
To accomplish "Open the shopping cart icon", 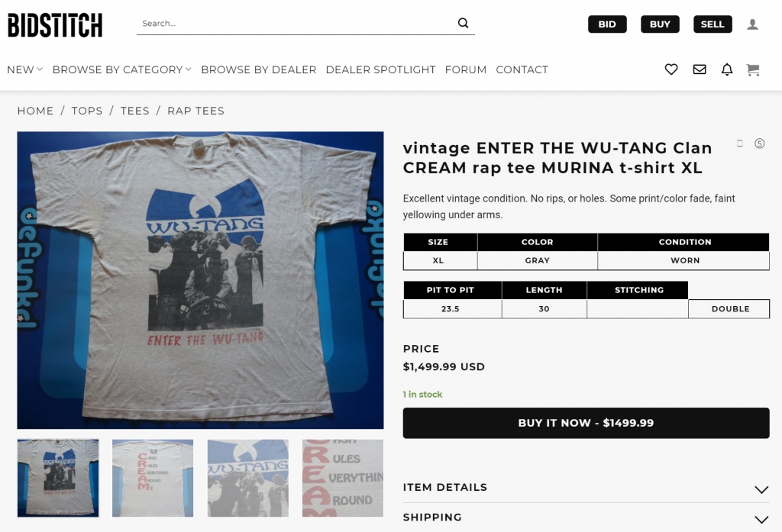I will (753, 69).
